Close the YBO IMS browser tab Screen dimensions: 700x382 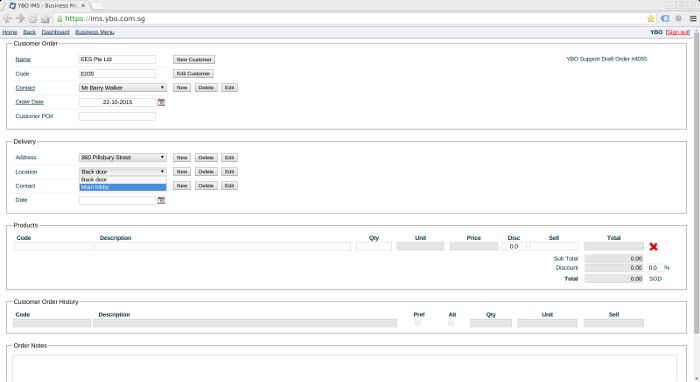tap(83, 6)
